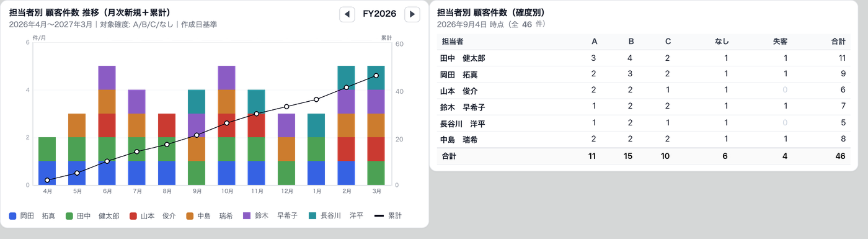Viewport: 868px width, 239px height.
Task: Click 岡田 拓真 row total value 9
Action: pos(843,74)
